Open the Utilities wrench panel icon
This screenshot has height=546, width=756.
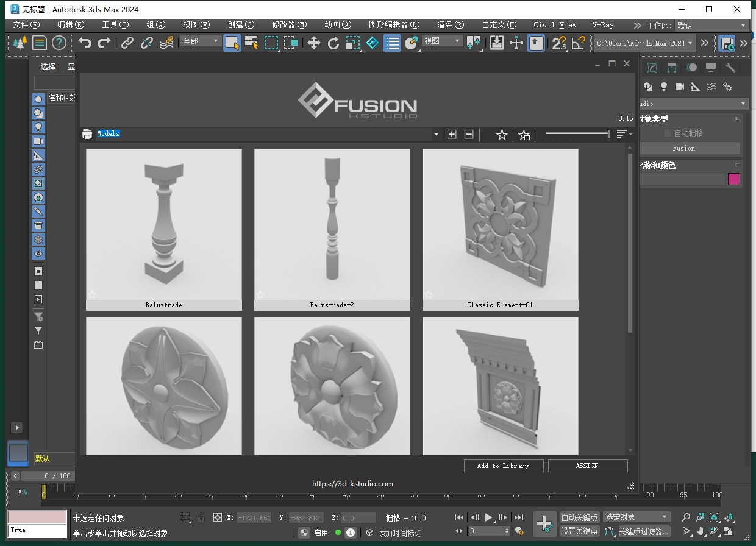pos(730,68)
